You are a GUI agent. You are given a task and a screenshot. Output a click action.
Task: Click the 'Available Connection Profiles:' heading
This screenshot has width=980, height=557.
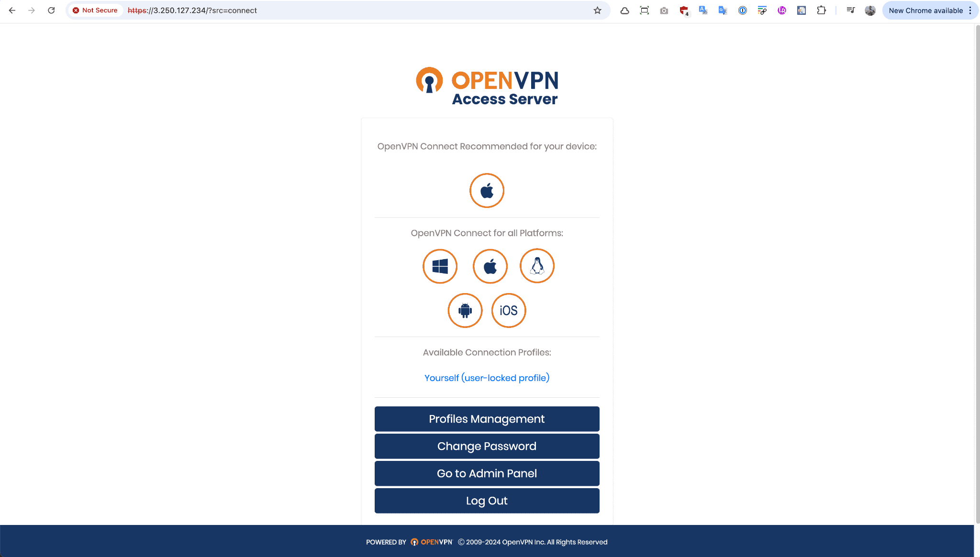487,352
